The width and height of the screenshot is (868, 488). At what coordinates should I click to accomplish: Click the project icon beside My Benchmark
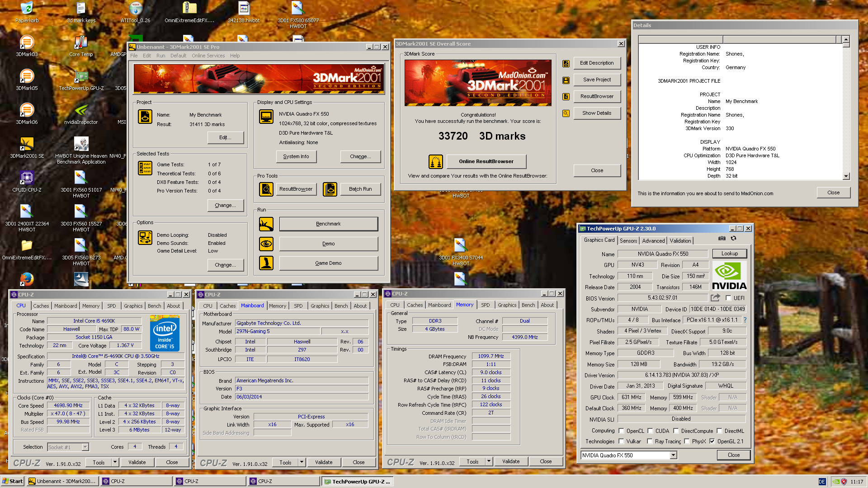point(145,117)
